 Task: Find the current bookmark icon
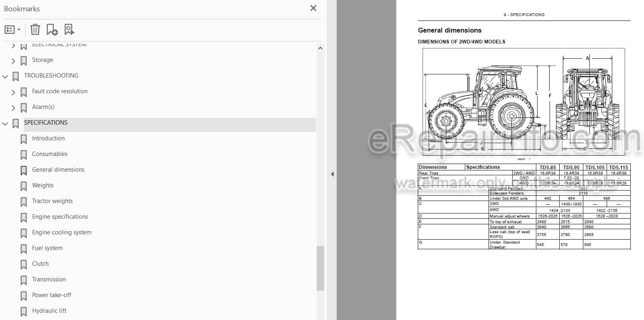tap(69, 29)
